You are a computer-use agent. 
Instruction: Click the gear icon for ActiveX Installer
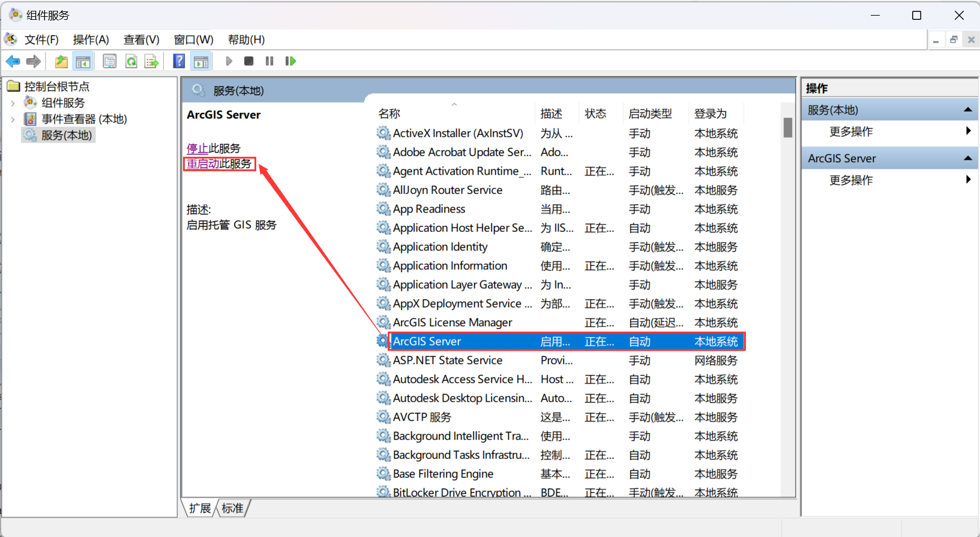(x=383, y=133)
